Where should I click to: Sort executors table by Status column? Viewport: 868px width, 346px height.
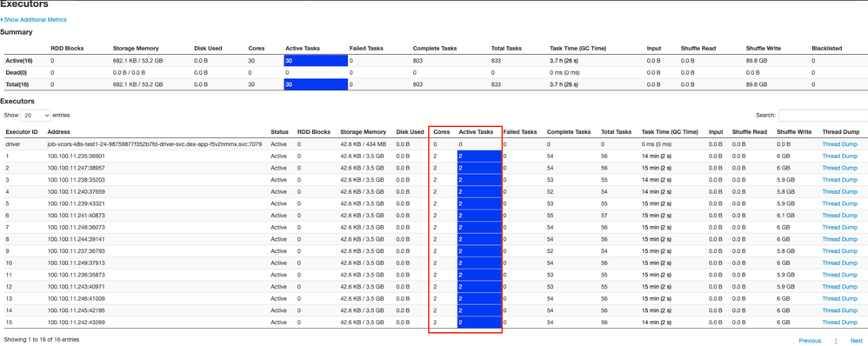pyautogui.click(x=279, y=132)
